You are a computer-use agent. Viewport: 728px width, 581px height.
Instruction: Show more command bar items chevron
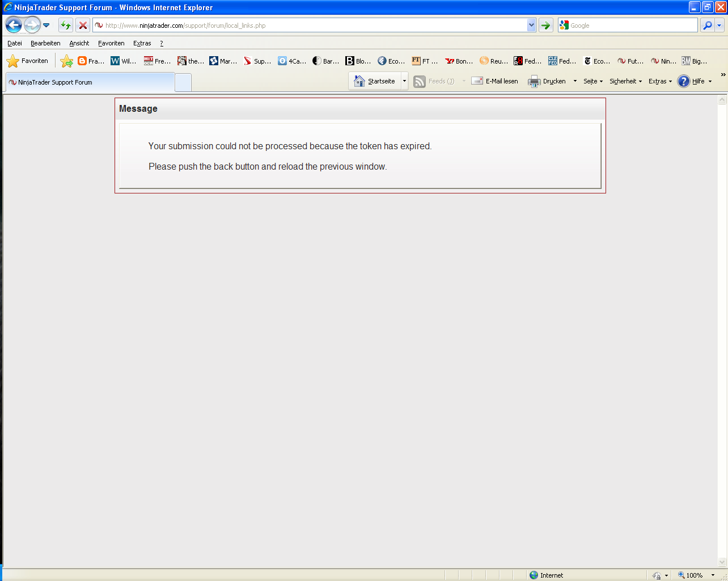pyautogui.click(x=723, y=75)
